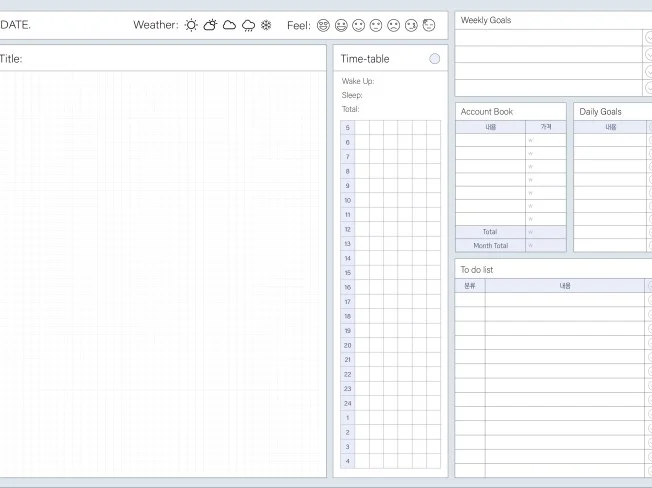Select the snowflake weather icon
The image size is (652, 488).
(x=266, y=25)
